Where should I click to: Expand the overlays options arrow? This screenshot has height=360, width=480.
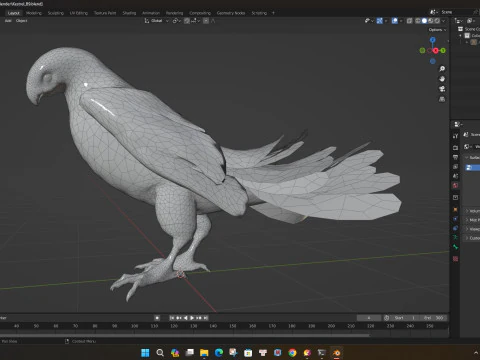[x=401, y=21]
